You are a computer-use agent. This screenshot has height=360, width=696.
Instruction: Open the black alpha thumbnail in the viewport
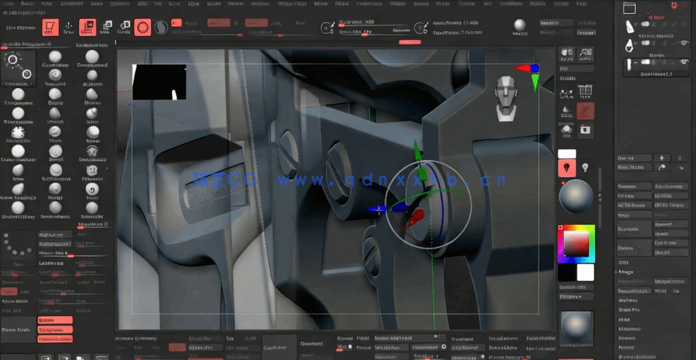click(x=159, y=82)
